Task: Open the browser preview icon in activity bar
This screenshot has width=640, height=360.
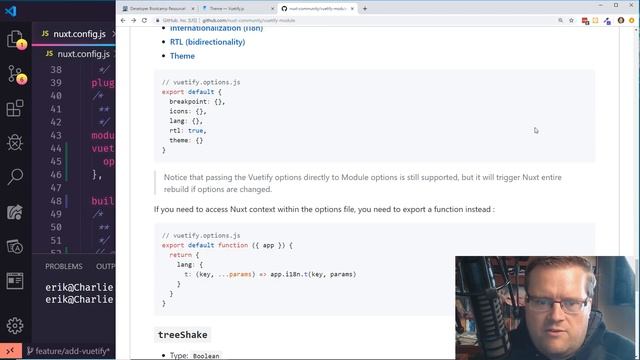Action: point(15,281)
